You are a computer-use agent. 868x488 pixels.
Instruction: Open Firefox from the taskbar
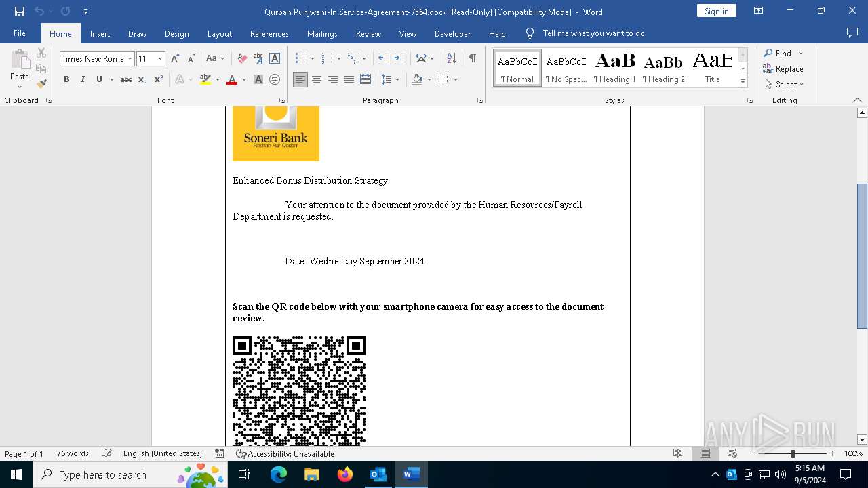pos(345,474)
